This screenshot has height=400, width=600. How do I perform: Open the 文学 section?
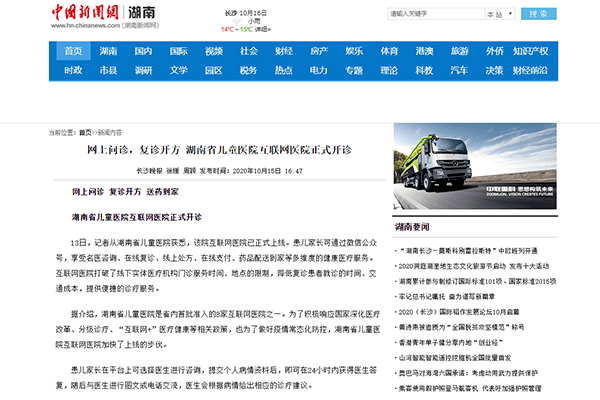(x=179, y=70)
